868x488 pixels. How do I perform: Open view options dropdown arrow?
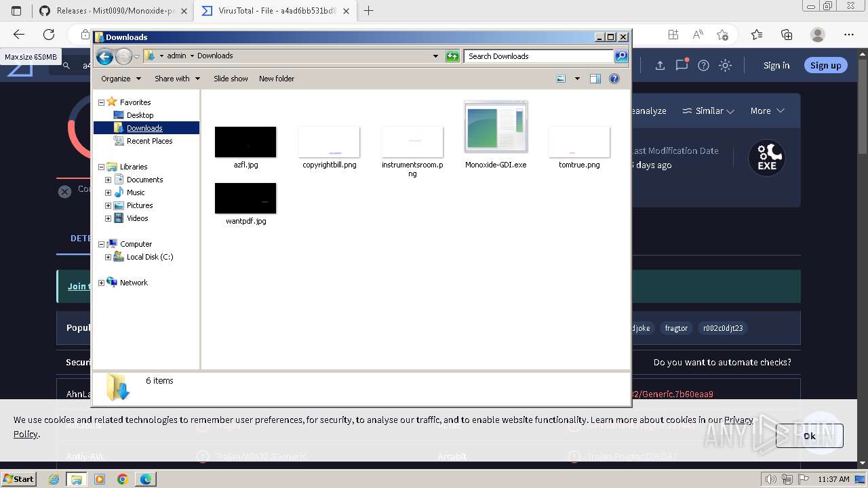pyautogui.click(x=577, y=79)
